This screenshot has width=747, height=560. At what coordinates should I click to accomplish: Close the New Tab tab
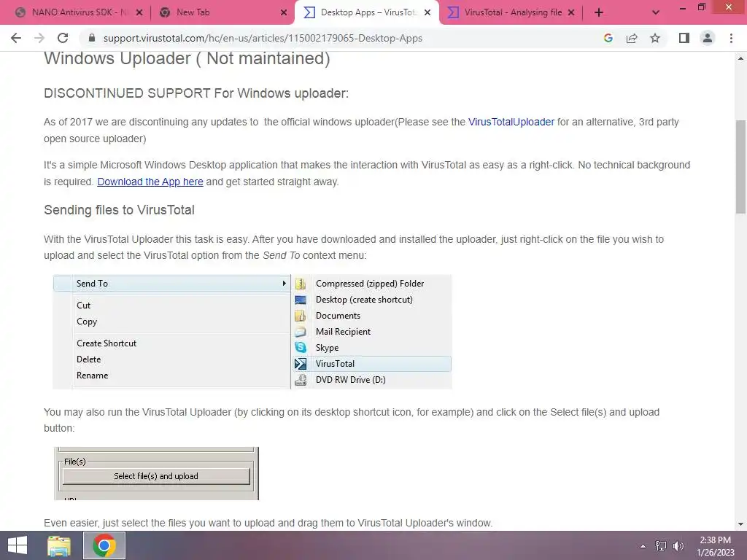point(284,12)
